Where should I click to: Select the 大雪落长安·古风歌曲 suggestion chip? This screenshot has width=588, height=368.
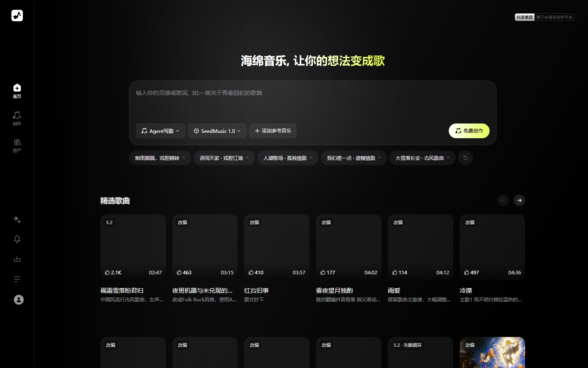point(423,158)
